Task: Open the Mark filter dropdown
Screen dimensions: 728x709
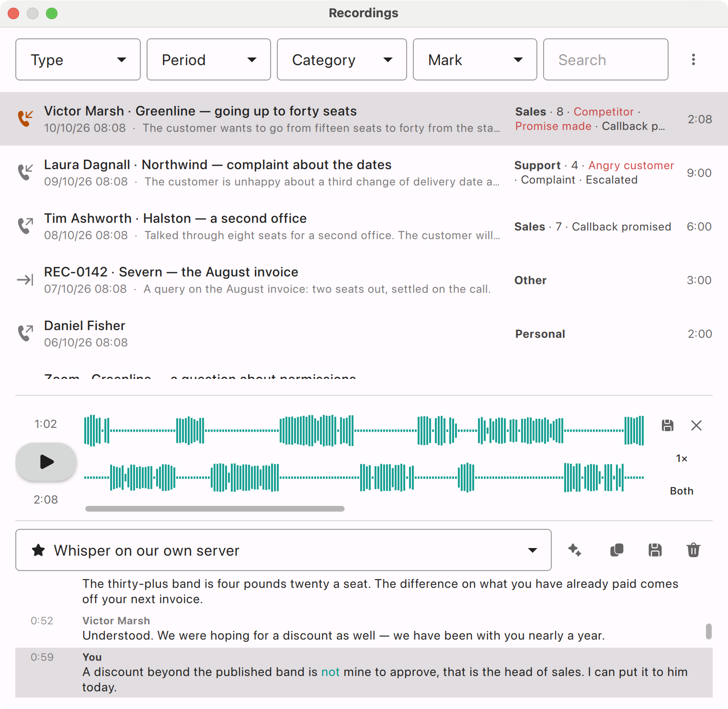Action: (x=475, y=59)
